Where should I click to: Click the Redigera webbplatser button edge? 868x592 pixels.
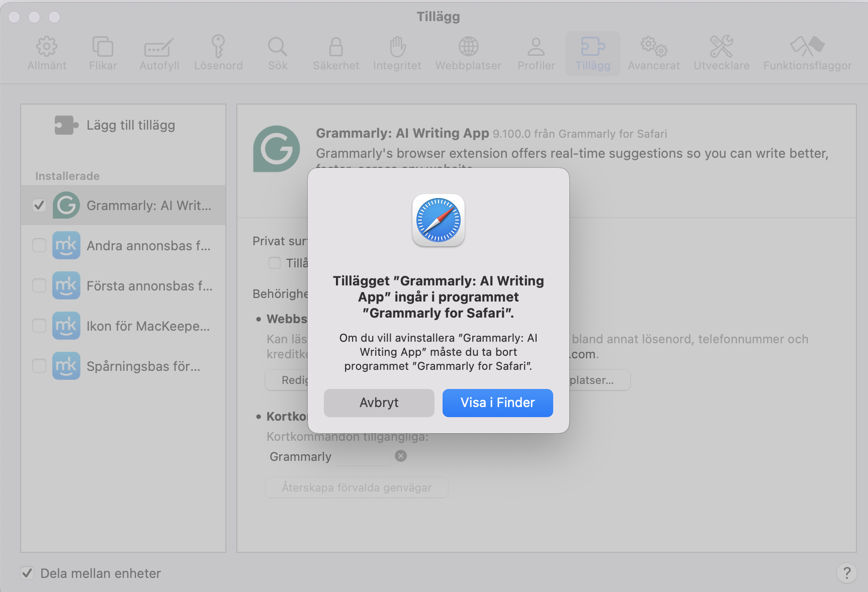tap(286, 380)
